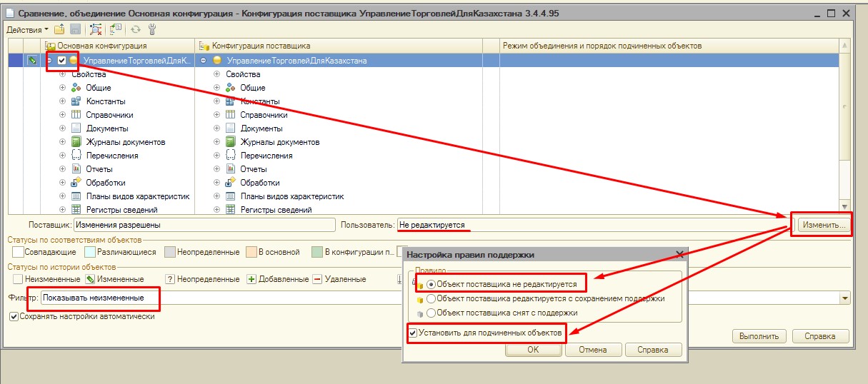
Task: Expand Отчеты in Конфигурация поставщика
Action: point(216,169)
